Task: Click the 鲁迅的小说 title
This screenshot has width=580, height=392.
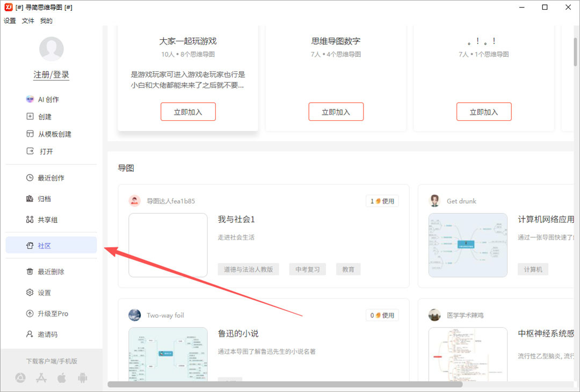Action: 238,333
